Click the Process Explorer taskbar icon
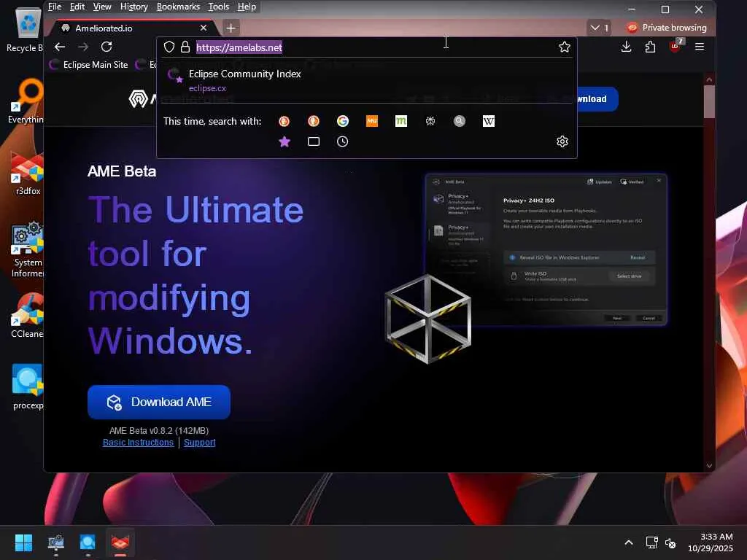Viewport: 747px width, 560px height. click(x=88, y=542)
